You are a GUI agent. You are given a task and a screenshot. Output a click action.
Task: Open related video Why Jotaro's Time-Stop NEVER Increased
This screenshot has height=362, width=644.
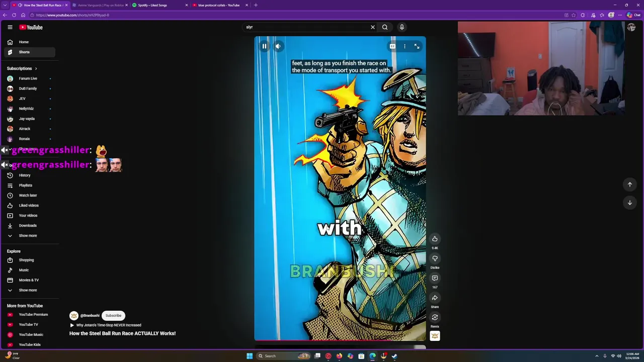(106, 325)
